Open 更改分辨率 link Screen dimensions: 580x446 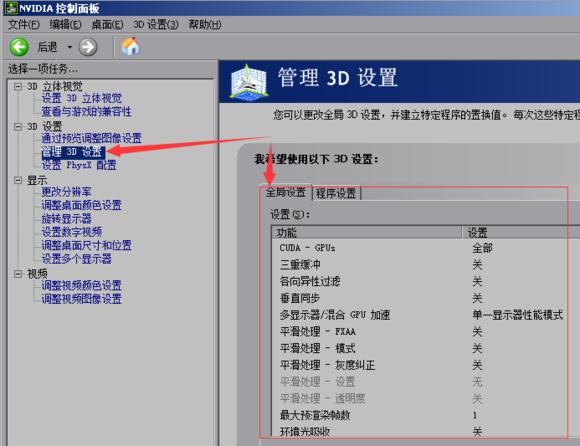tap(66, 192)
